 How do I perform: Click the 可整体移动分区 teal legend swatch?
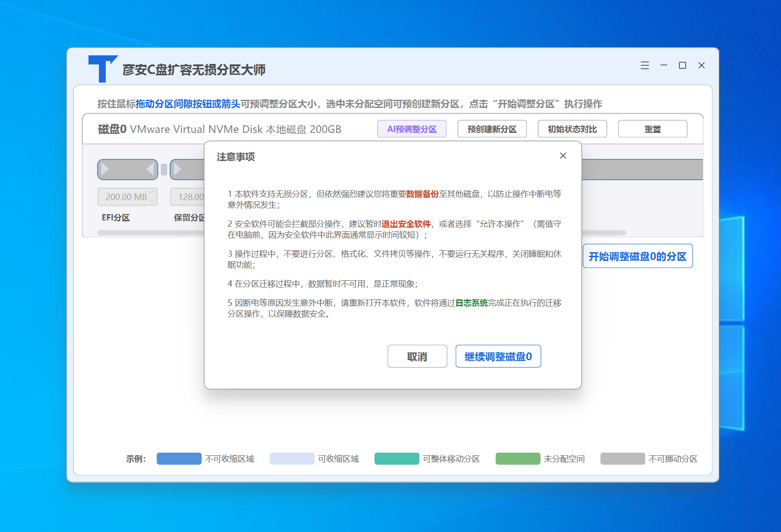[x=397, y=459]
